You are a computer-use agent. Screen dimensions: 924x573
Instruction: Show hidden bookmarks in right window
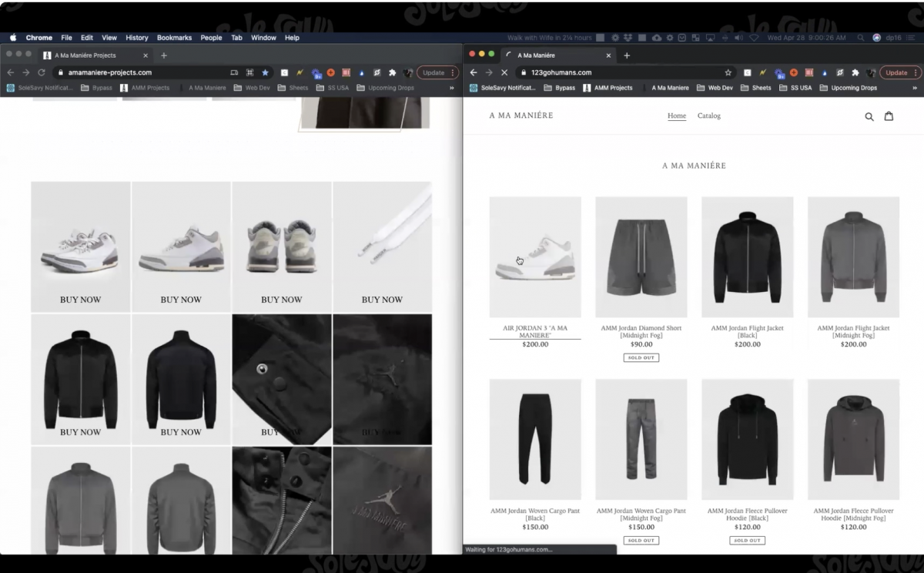(915, 88)
